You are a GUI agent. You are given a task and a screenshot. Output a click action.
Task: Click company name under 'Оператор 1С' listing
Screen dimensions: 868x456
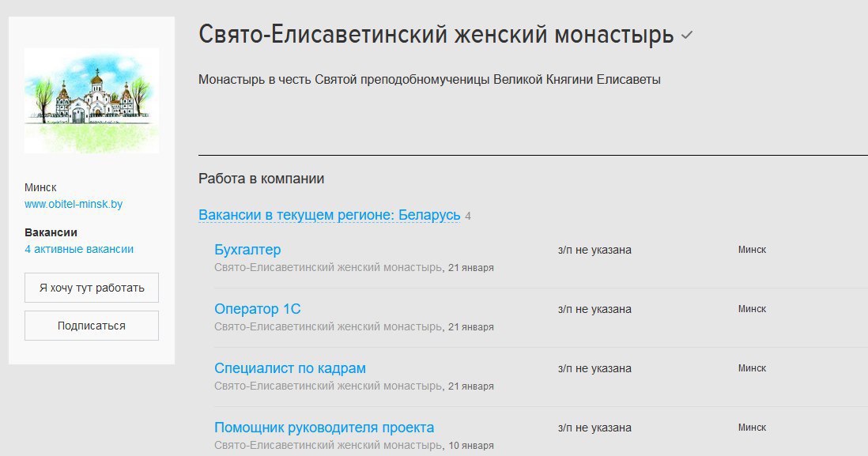click(328, 326)
